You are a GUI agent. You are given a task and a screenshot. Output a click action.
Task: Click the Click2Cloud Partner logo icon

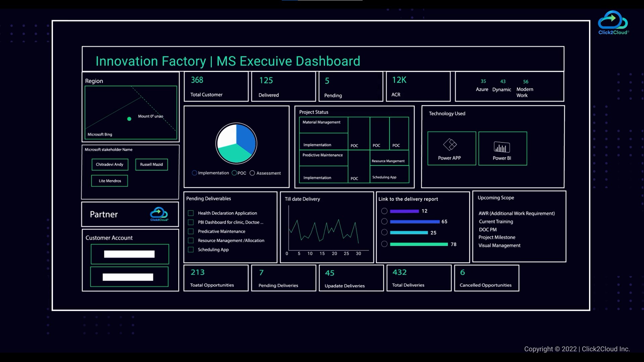[x=159, y=214]
